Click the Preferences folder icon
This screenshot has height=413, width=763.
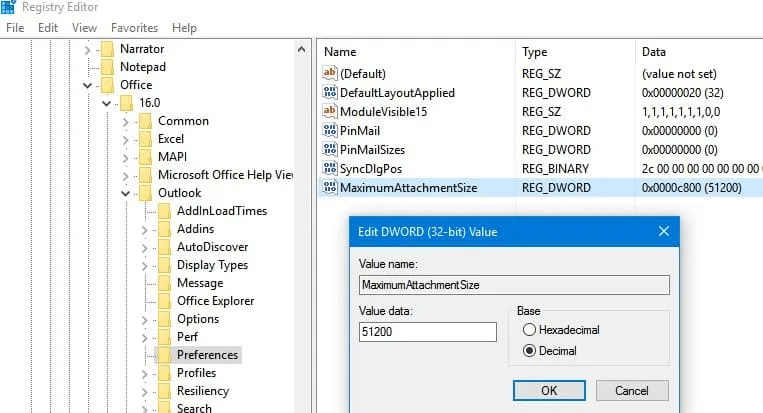(164, 355)
